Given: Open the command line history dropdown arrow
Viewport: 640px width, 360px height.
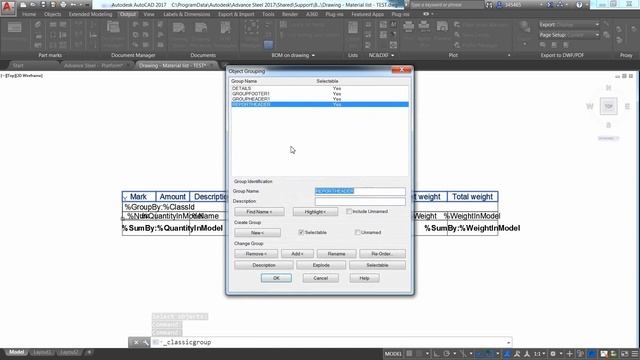Looking at the screenshot, I should [509, 342].
